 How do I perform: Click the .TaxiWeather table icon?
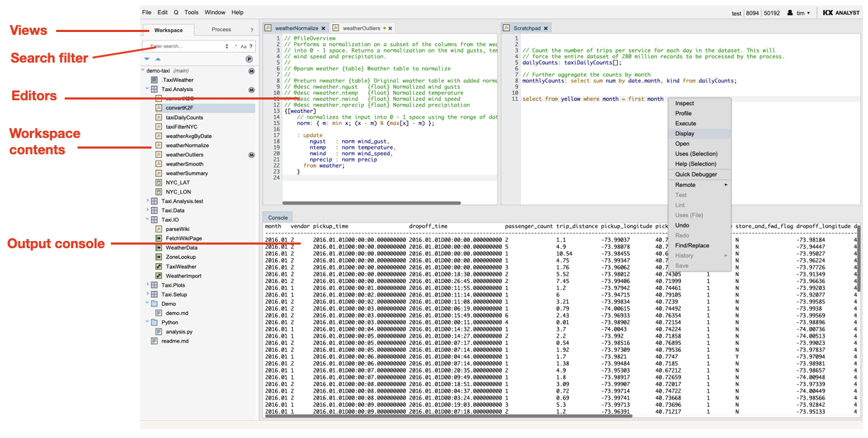[154, 80]
